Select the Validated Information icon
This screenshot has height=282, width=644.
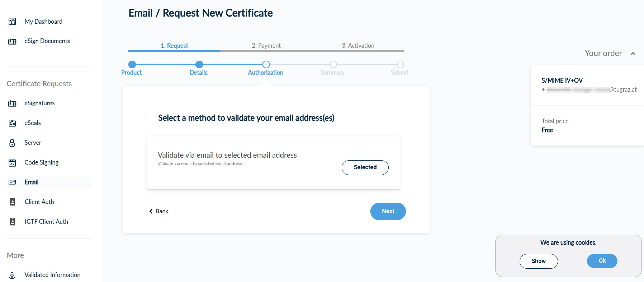coord(12,275)
